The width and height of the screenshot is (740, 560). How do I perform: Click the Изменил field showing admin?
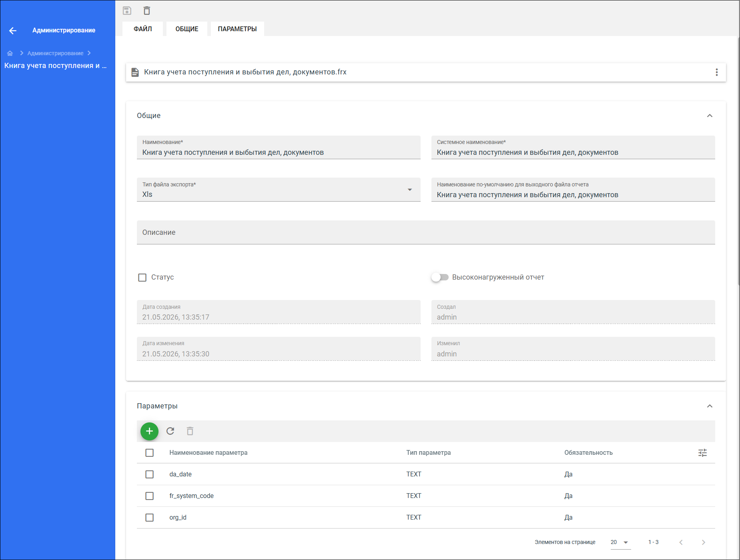573,349
